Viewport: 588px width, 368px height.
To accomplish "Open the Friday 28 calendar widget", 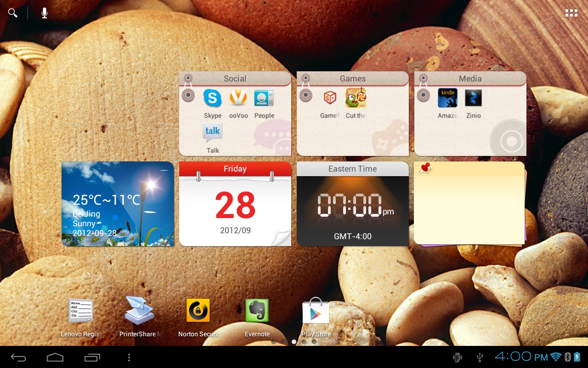I will pyautogui.click(x=235, y=204).
